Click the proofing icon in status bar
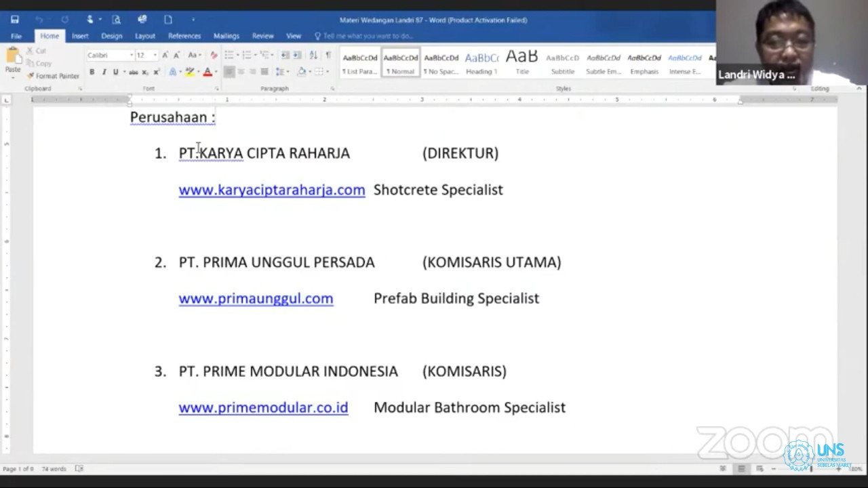 (79, 468)
